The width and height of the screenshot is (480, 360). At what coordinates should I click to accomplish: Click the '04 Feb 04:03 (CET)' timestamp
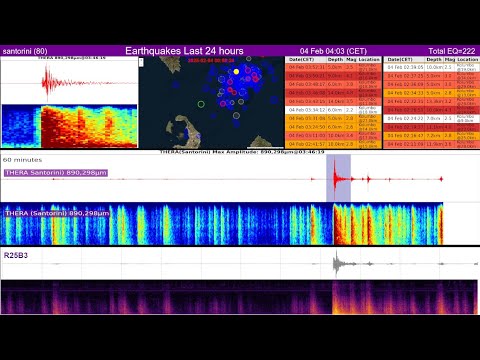pos(333,51)
